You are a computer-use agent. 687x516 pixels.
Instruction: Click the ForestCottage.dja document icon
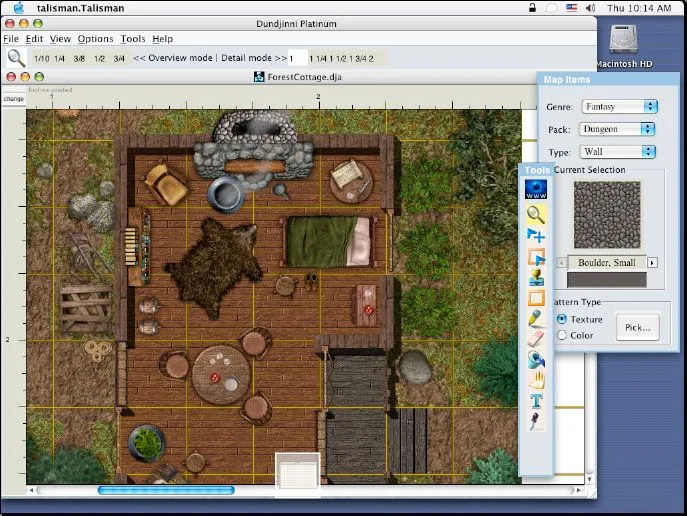point(259,77)
